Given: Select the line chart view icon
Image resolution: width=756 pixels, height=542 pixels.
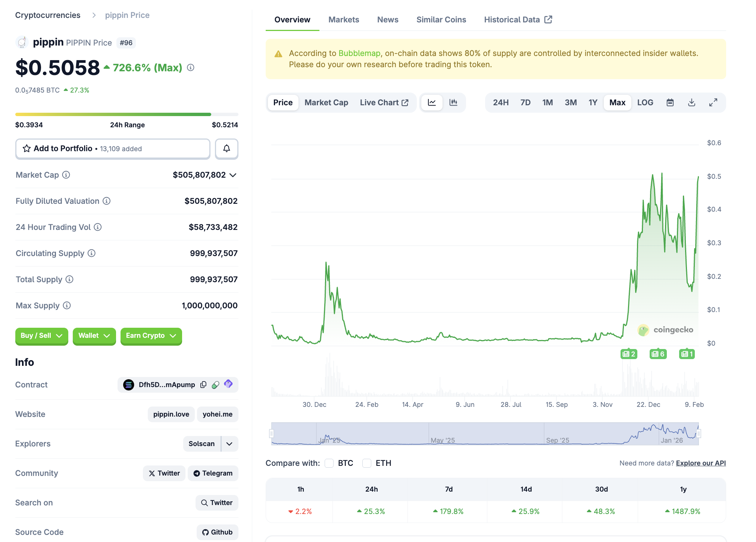Looking at the screenshot, I should pos(432,103).
